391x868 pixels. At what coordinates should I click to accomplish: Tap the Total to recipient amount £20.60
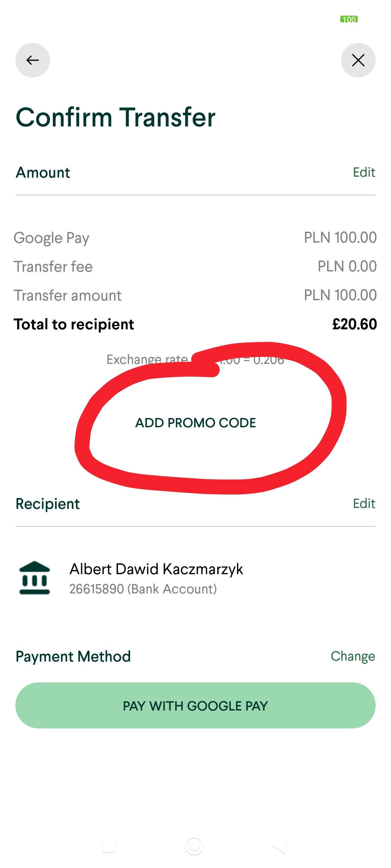click(354, 324)
